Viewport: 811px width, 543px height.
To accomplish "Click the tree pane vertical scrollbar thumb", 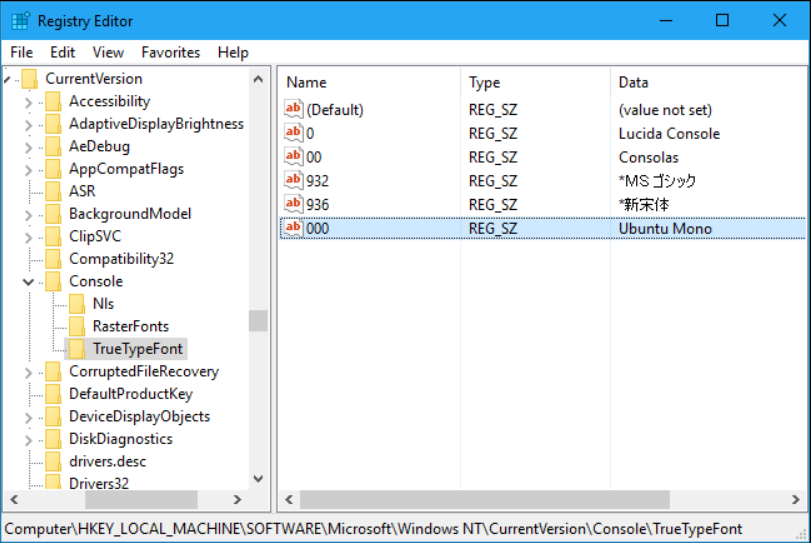I will (x=258, y=321).
